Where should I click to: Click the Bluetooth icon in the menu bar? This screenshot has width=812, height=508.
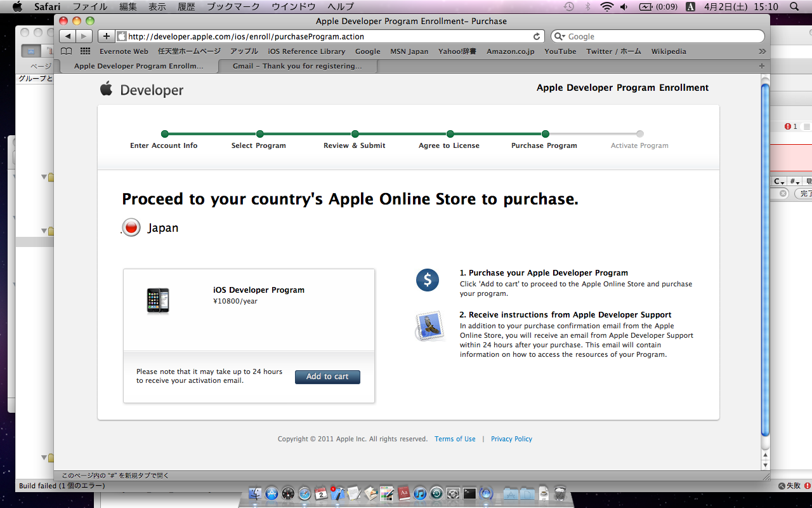pos(587,6)
